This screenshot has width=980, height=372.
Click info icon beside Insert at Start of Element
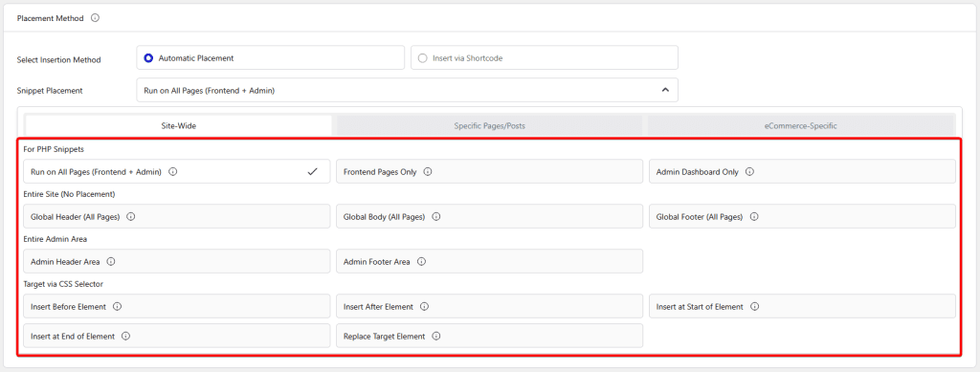tap(755, 306)
